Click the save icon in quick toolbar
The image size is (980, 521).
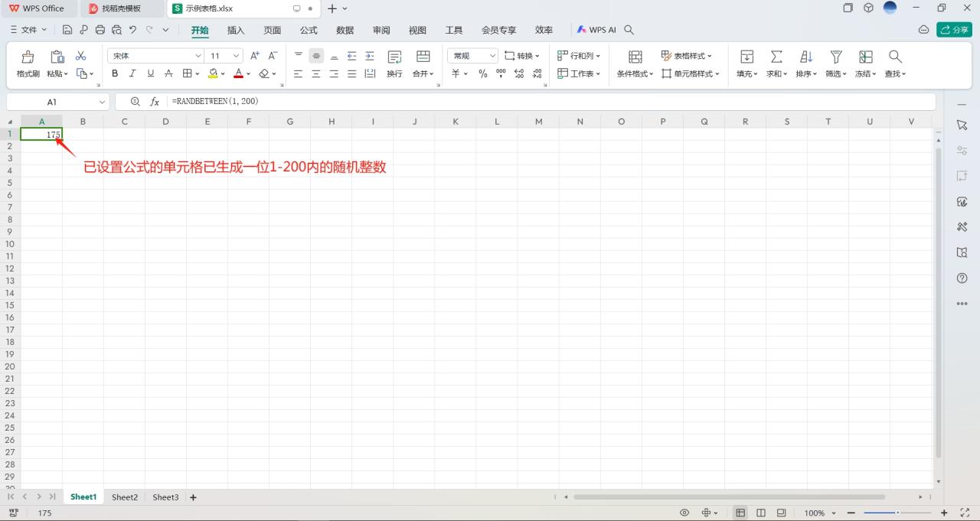67,30
